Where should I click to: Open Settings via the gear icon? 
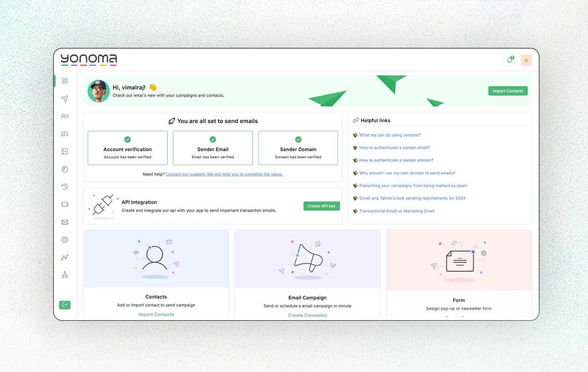point(65,239)
